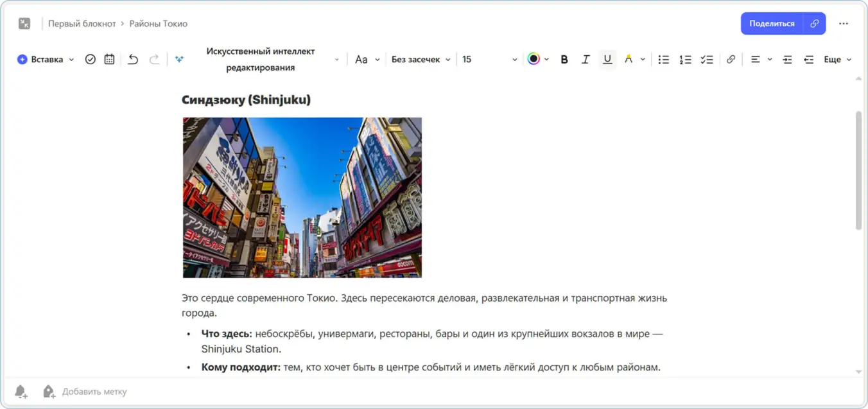This screenshot has height=409, width=868.
Task: Apply numbered list formatting
Action: pyautogui.click(x=685, y=59)
